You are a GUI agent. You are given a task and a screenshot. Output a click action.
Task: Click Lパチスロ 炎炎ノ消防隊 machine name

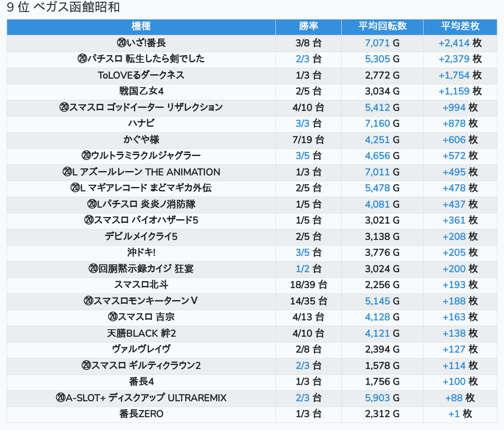(141, 205)
